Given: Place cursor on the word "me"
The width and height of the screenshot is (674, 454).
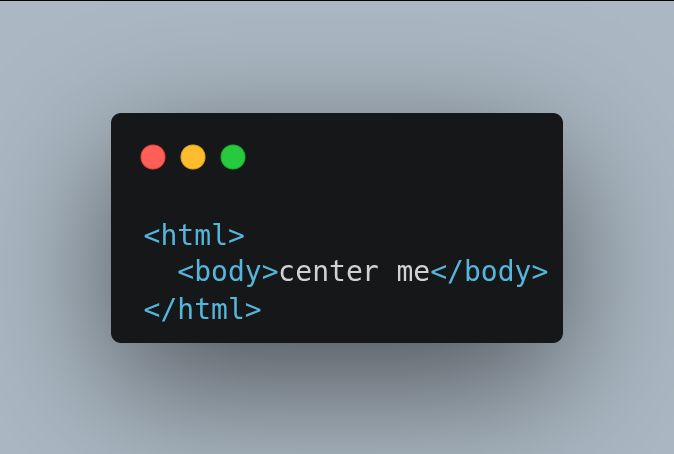Looking at the screenshot, I should (414, 273).
